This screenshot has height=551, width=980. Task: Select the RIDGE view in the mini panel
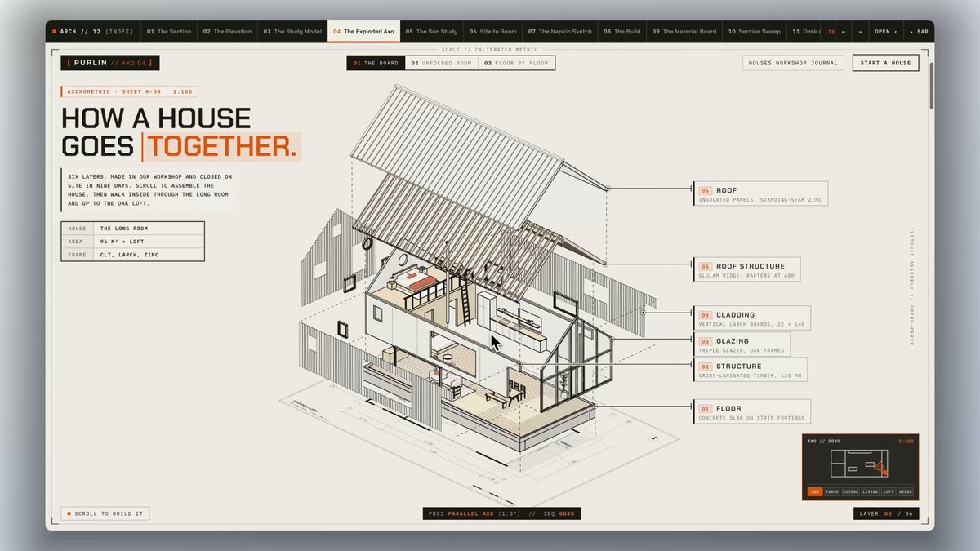click(x=906, y=492)
